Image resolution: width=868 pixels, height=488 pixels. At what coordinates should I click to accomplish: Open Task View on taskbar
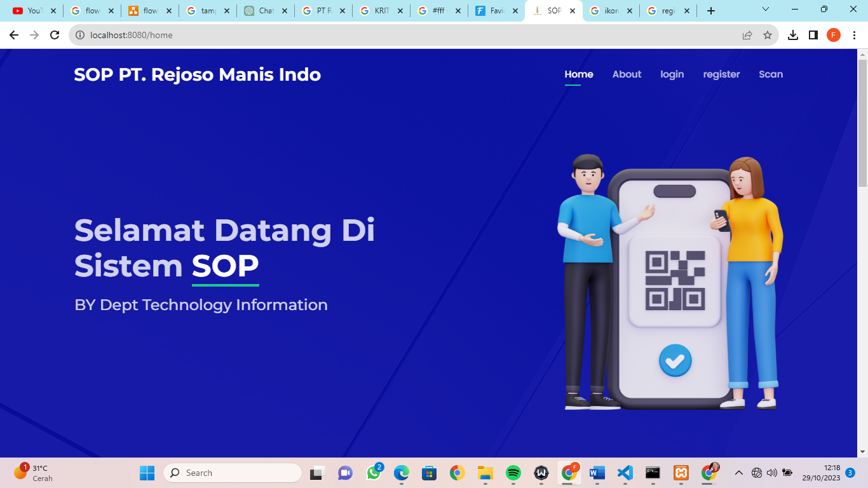click(x=316, y=473)
